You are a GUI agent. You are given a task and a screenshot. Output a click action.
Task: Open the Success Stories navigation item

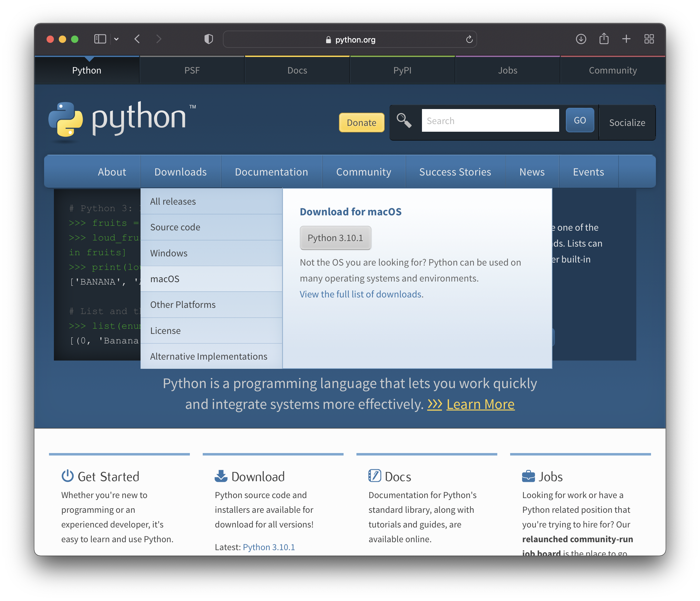coord(455,172)
